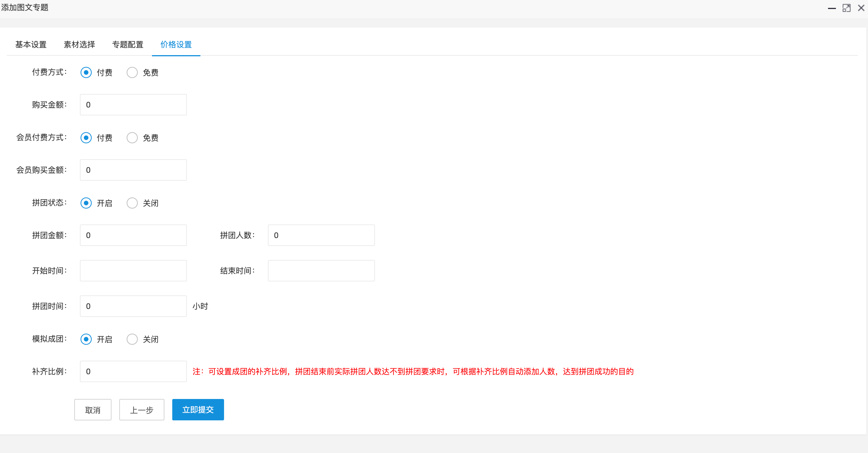
Task: Go back with 上一步 button
Action: point(142,410)
